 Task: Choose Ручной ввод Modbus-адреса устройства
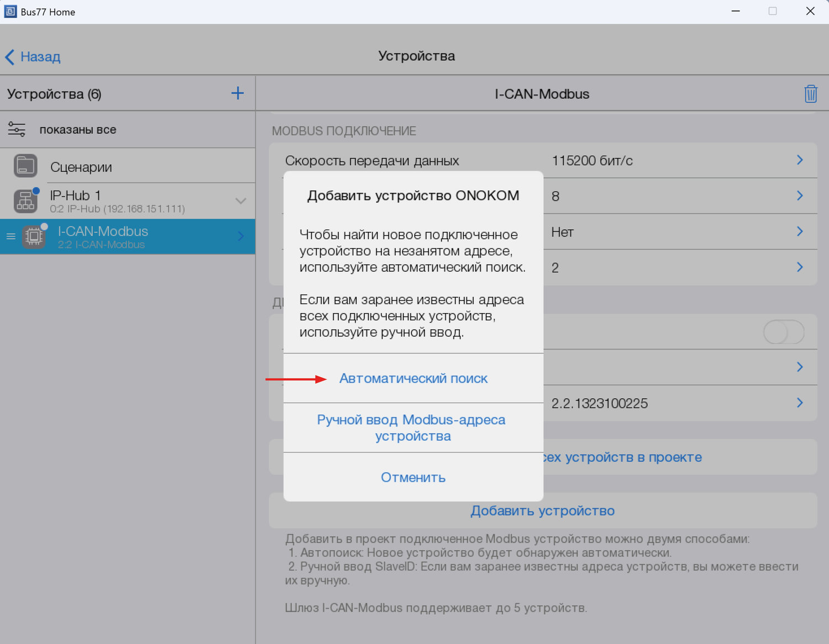click(411, 428)
